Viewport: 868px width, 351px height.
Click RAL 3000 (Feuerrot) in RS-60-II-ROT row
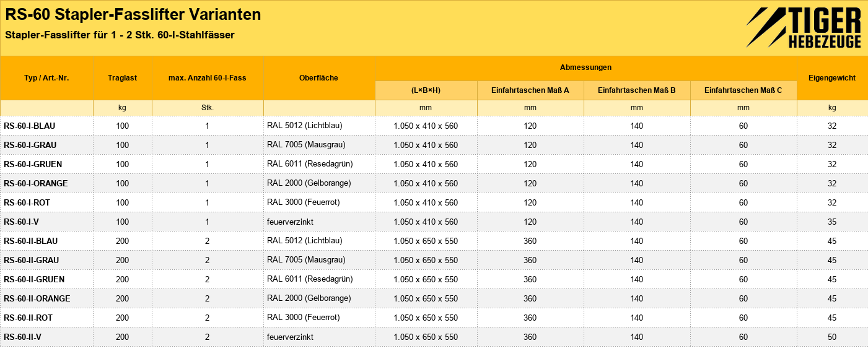[304, 318]
